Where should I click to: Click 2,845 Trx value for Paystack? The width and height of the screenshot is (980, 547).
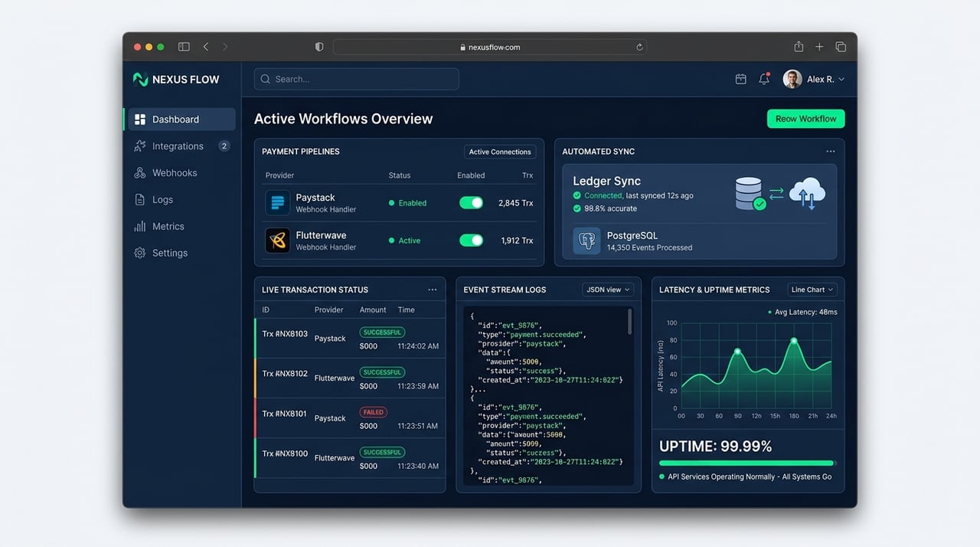515,203
